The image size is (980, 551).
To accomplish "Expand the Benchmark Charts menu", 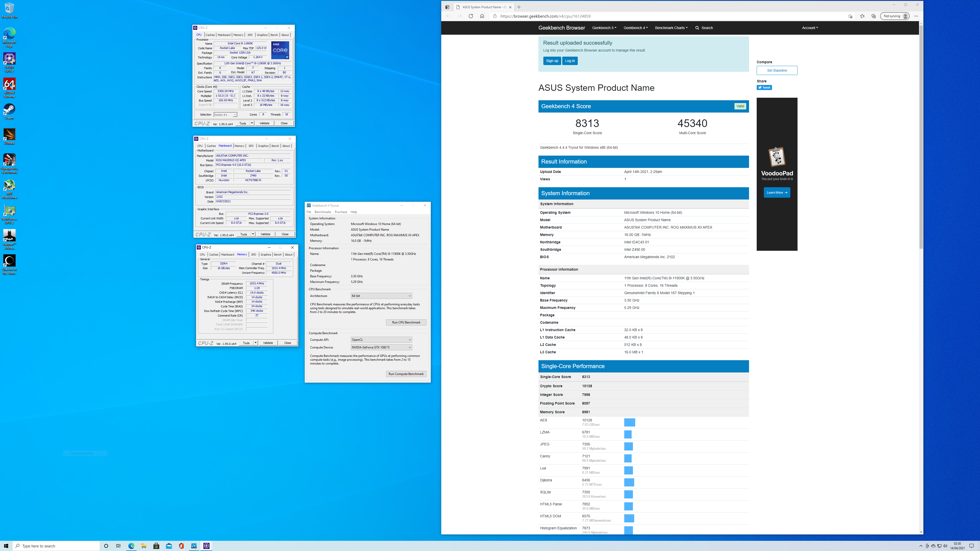I will [671, 28].
